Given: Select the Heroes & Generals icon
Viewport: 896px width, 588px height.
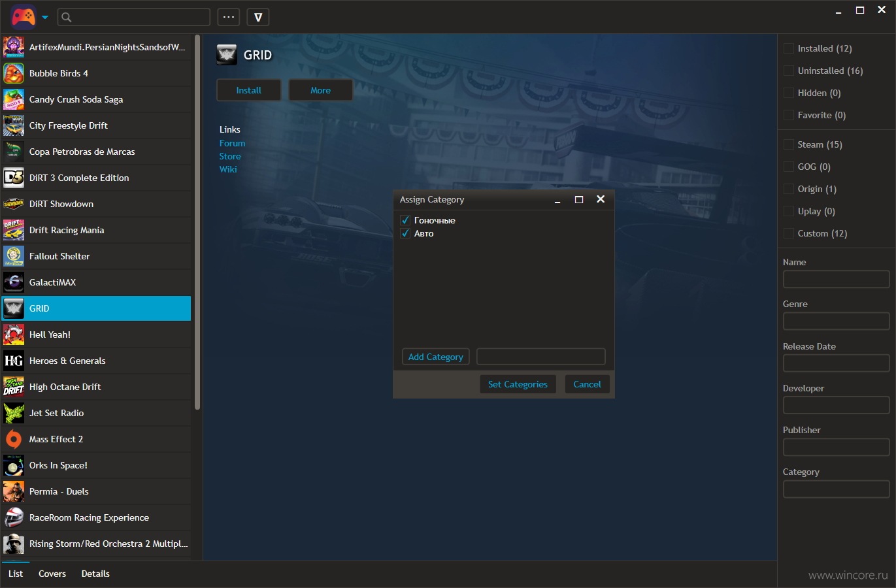Looking at the screenshot, I should coord(14,361).
